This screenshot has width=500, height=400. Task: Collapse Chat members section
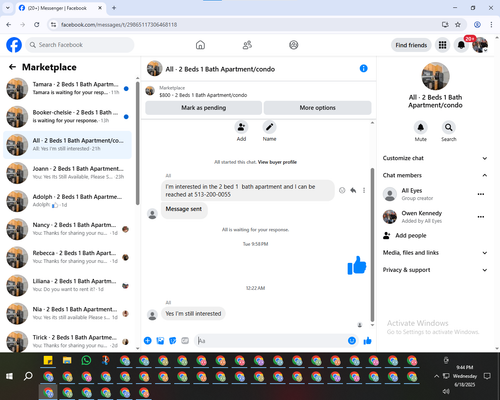click(435, 175)
